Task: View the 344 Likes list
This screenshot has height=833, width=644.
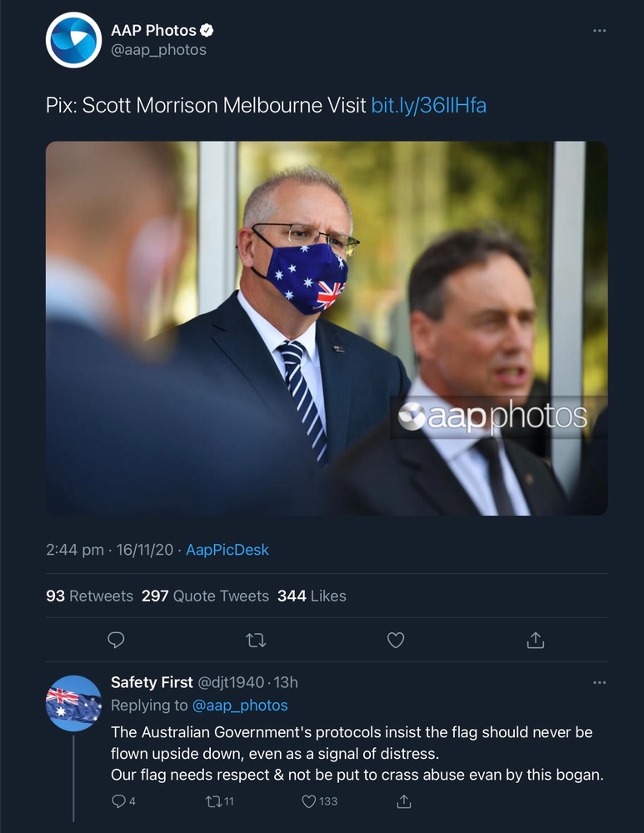Action: pyautogui.click(x=311, y=596)
